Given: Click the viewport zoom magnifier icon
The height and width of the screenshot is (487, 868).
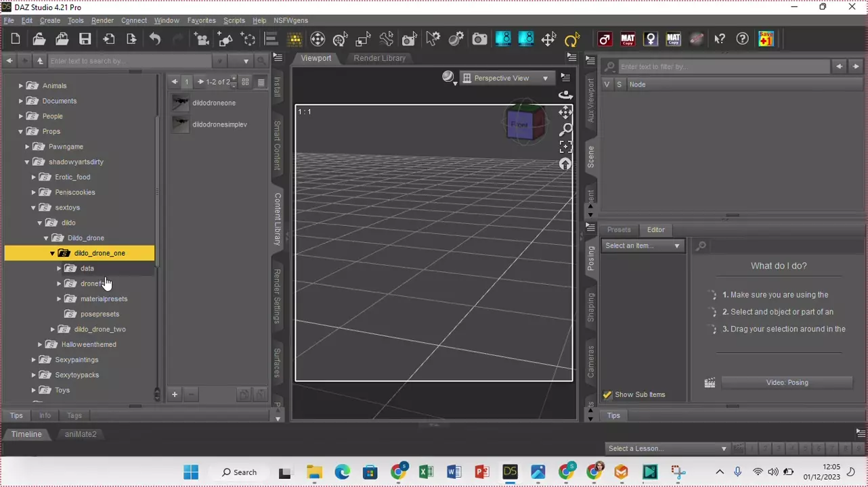Looking at the screenshot, I should point(565,129).
